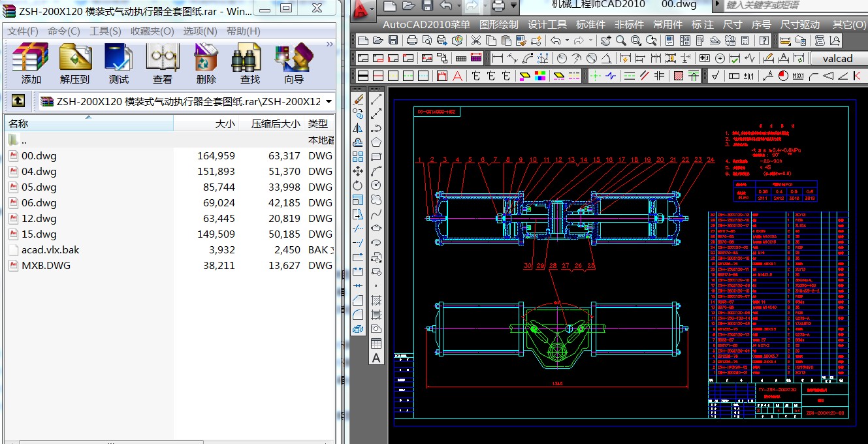Select the Hatch tool
Viewport: 868px width, 444px height.
[x=376, y=300]
